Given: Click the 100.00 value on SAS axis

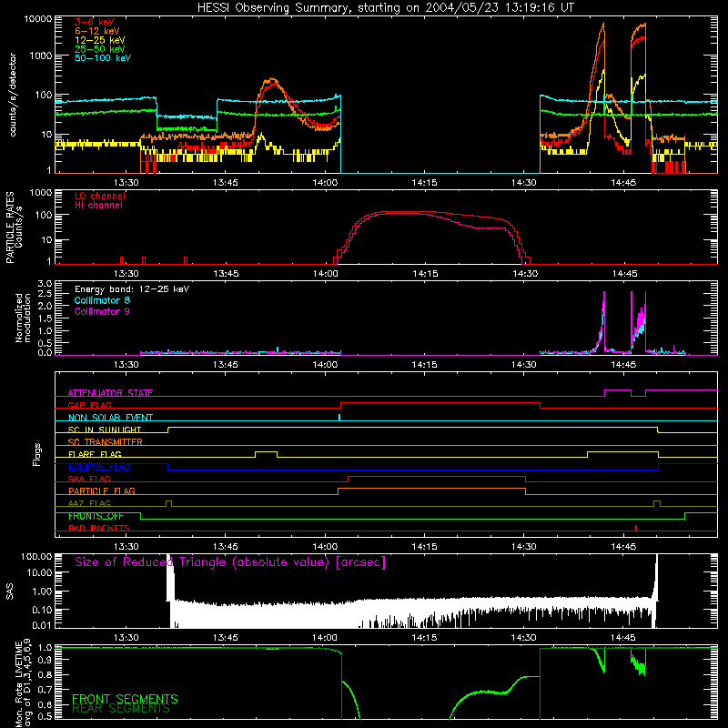Looking at the screenshot, I should tap(36, 556).
